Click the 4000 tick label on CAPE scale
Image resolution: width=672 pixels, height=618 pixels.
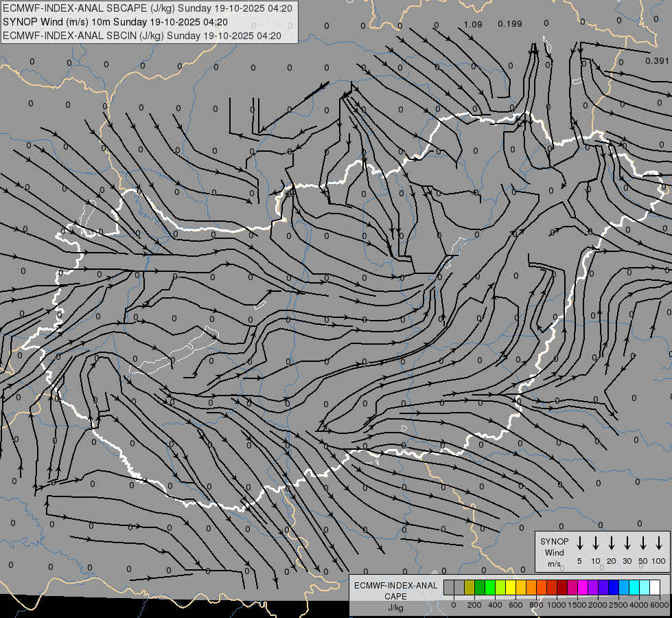click(639, 605)
